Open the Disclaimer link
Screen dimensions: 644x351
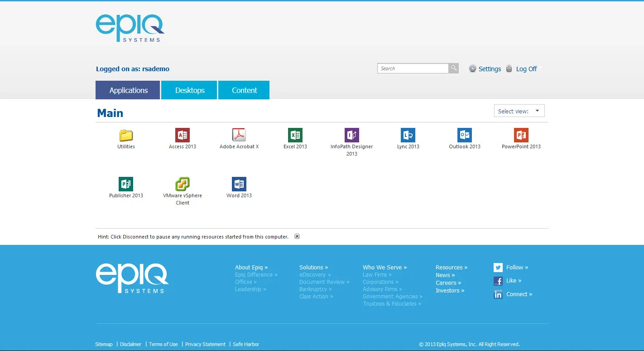[x=130, y=344]
